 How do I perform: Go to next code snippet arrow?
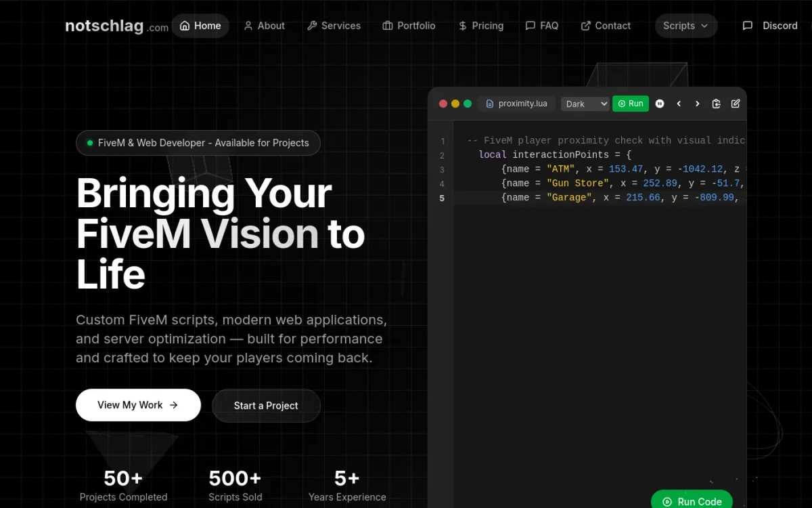click(x=698, y=104)
